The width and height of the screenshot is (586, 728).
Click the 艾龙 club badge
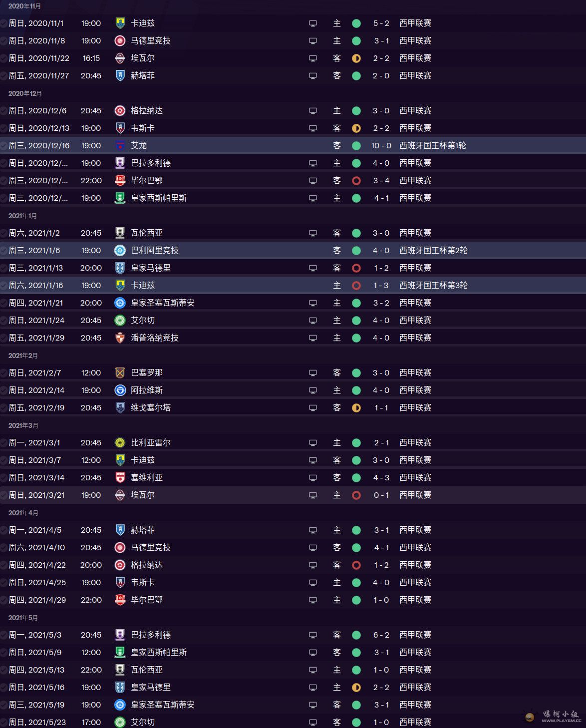(120, 146)
